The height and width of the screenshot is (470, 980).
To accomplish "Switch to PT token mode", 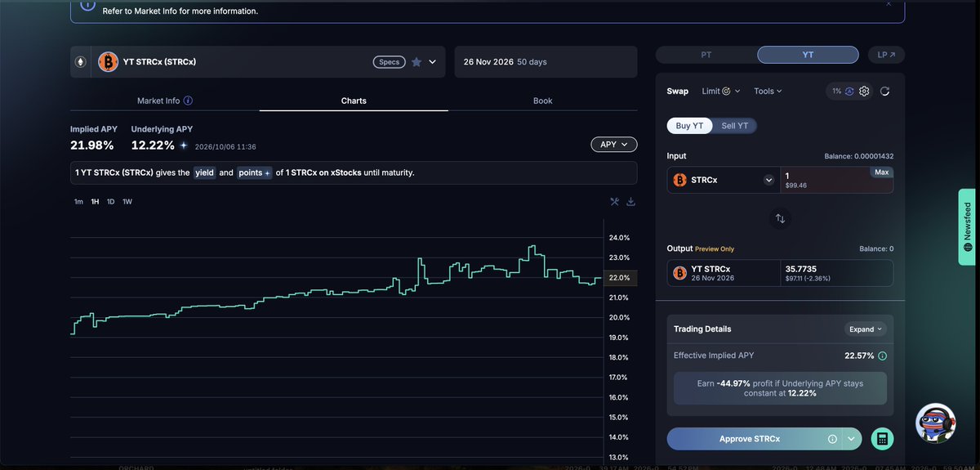I will pos(706,55).
